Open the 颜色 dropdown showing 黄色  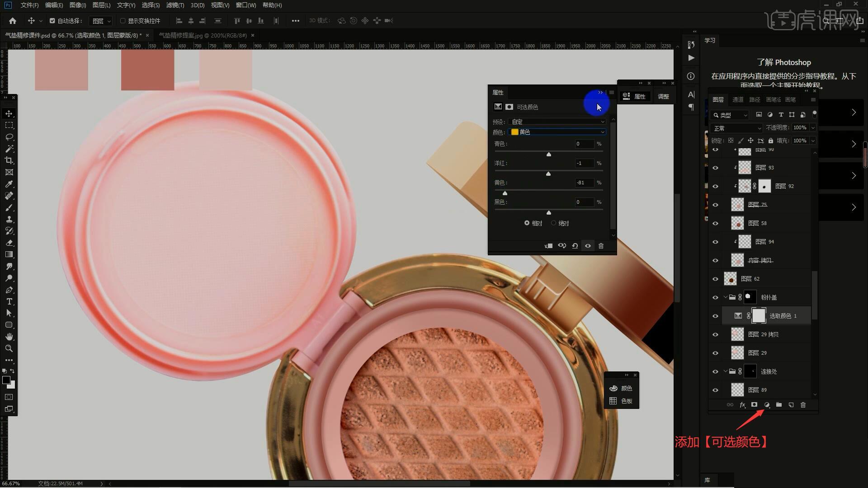coord(557,132)
